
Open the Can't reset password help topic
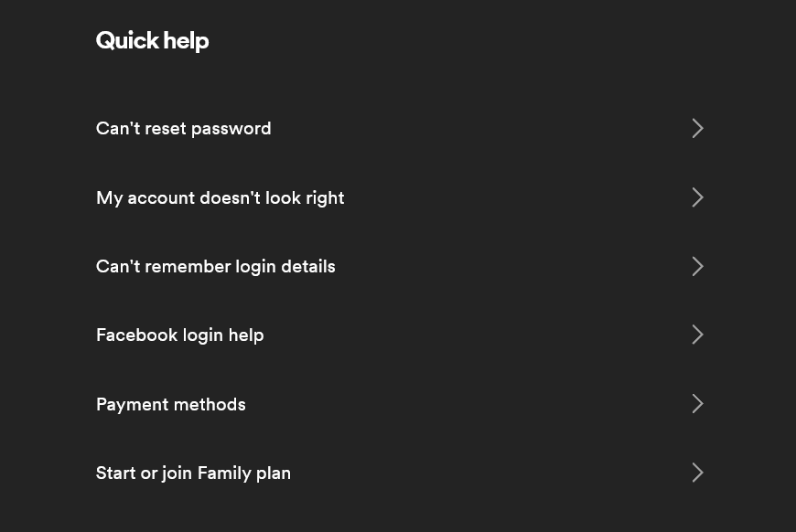183,128
